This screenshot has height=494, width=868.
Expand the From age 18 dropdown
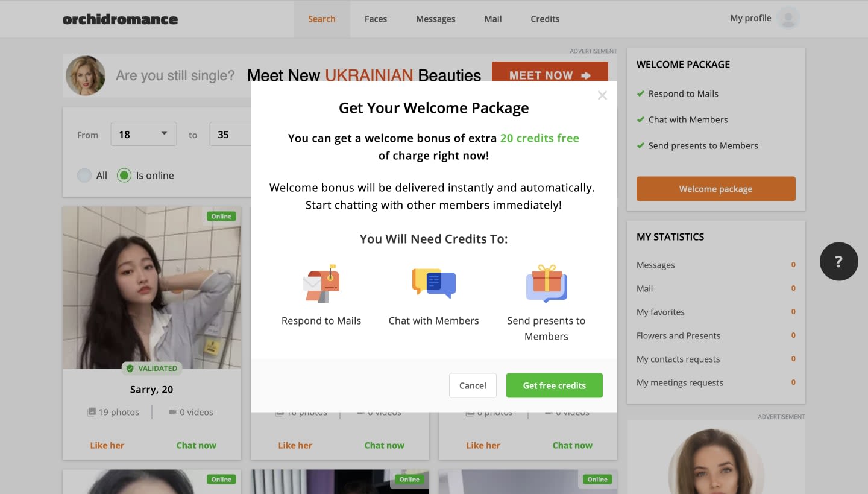click(143, 134)
